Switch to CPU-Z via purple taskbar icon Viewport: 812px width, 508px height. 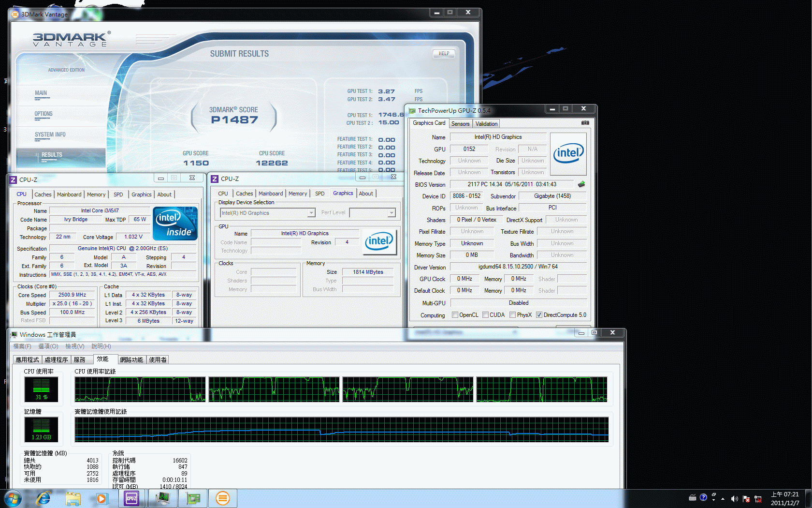131,498
